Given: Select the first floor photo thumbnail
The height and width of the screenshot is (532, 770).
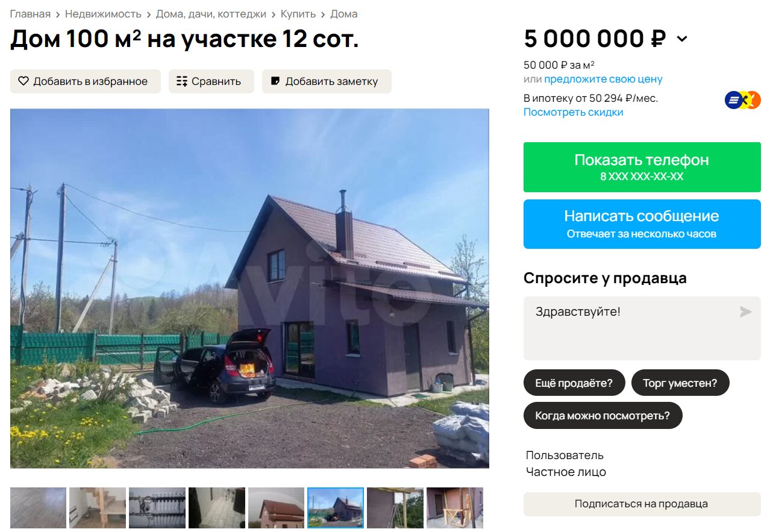Looking at the screenshot, I should click(38, 508).
